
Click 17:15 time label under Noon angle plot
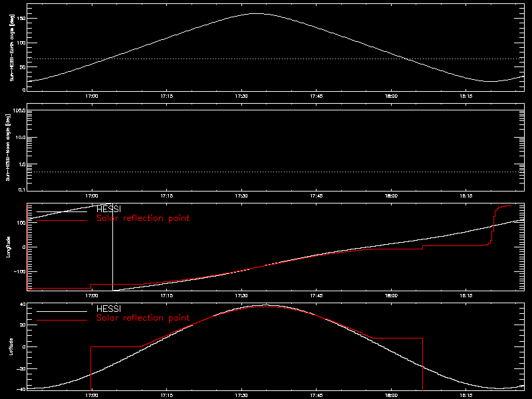pyautogui.click(x=167, y=196)
